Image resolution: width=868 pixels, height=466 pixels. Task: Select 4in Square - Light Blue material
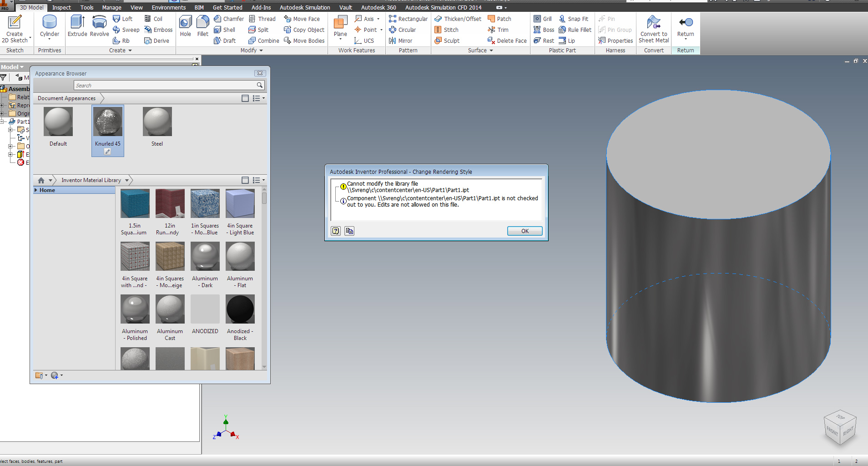click(x=240, y=204)
